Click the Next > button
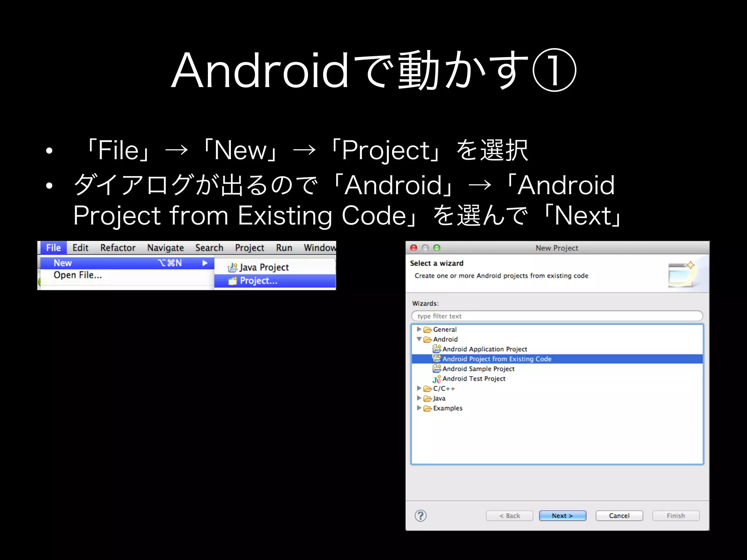Screen dimensions: 747x560 click(563, 516)
